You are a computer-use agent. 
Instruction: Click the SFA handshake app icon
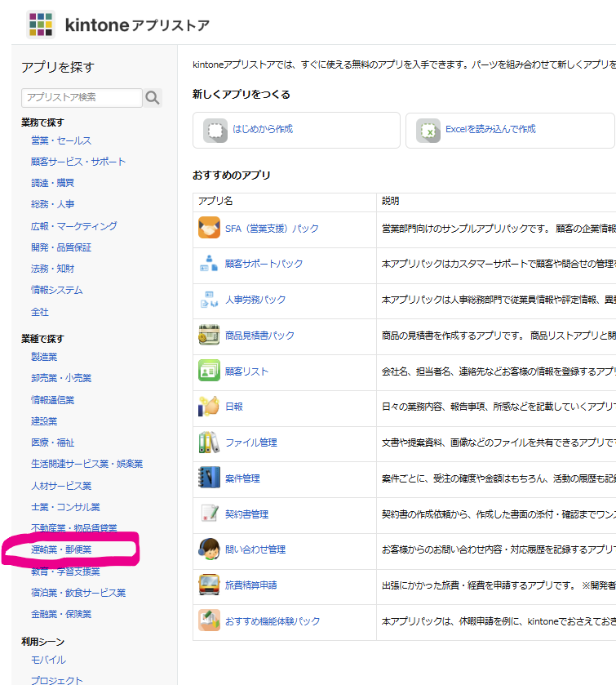[x=209, y=228]
